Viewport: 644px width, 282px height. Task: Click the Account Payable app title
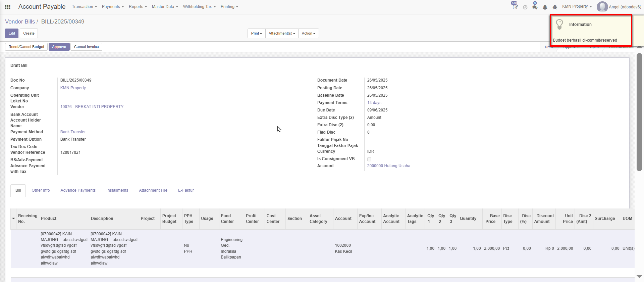42,7
